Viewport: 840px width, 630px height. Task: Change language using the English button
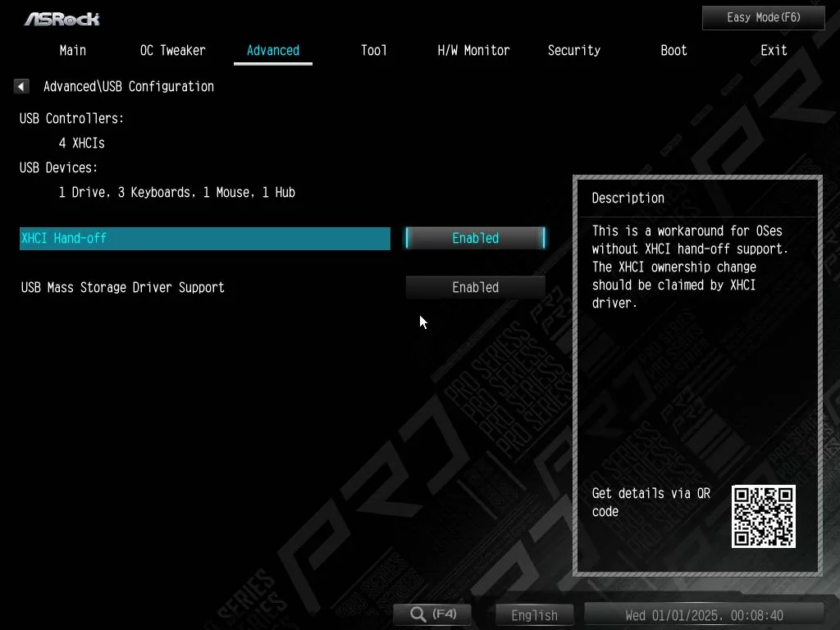click(534, 614)
